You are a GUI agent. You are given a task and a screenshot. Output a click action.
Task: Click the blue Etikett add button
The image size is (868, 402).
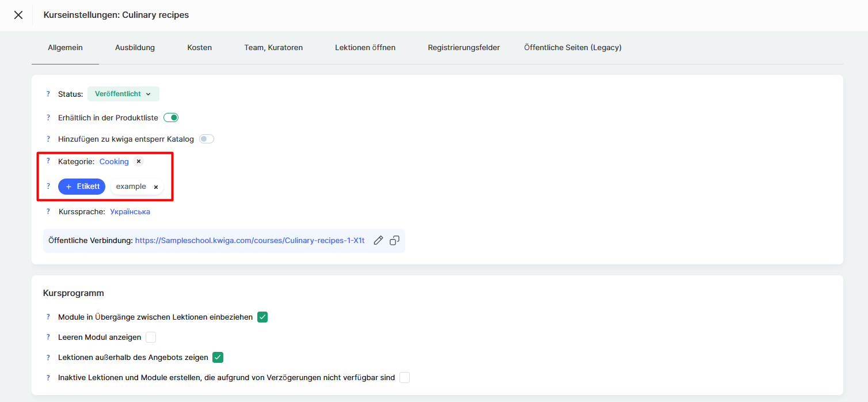coord(82,187)
